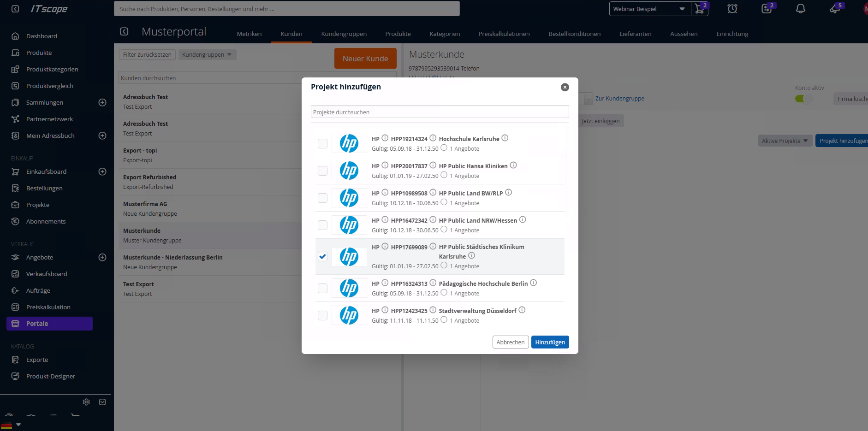Switch to the Lieferanten tab

point(636,34)
